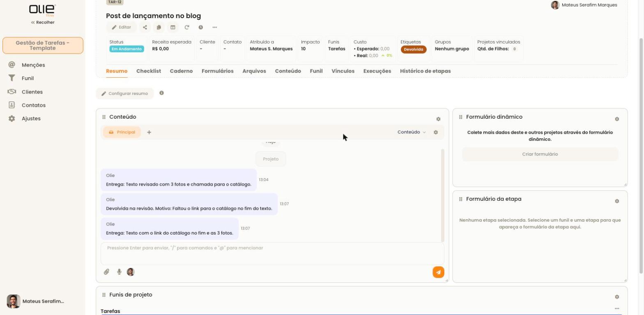Image resolution: width=644 pixels, height=315 pixels.
Task: Open Funis de projeto widget settings gear
Action: tap(616, 297)
